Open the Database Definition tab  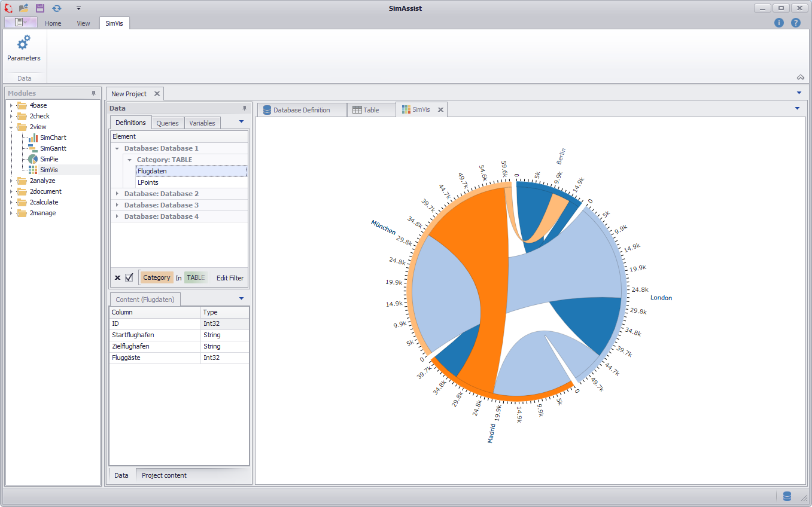coord(302,110)
